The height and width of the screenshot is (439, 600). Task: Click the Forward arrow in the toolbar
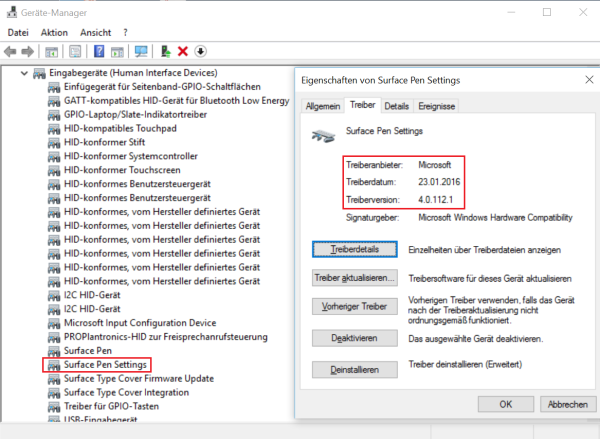(x=28, y=51)
